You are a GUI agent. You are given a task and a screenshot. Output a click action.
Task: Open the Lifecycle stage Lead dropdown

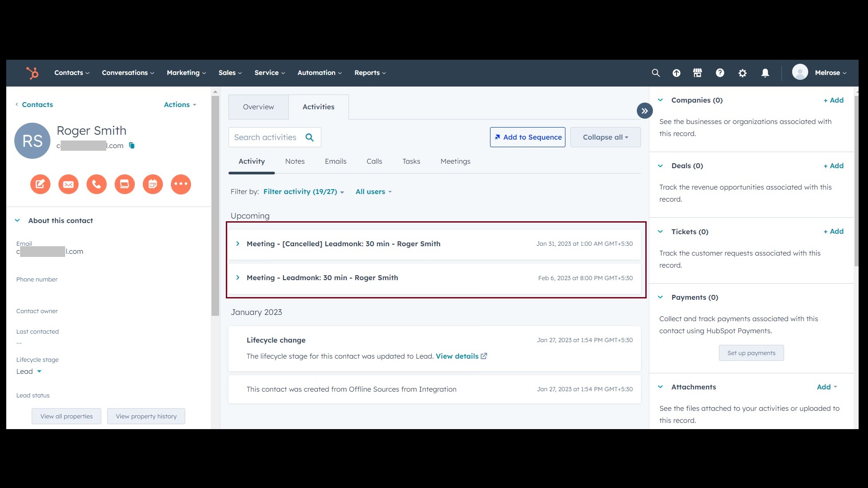[x=29, y=371]
